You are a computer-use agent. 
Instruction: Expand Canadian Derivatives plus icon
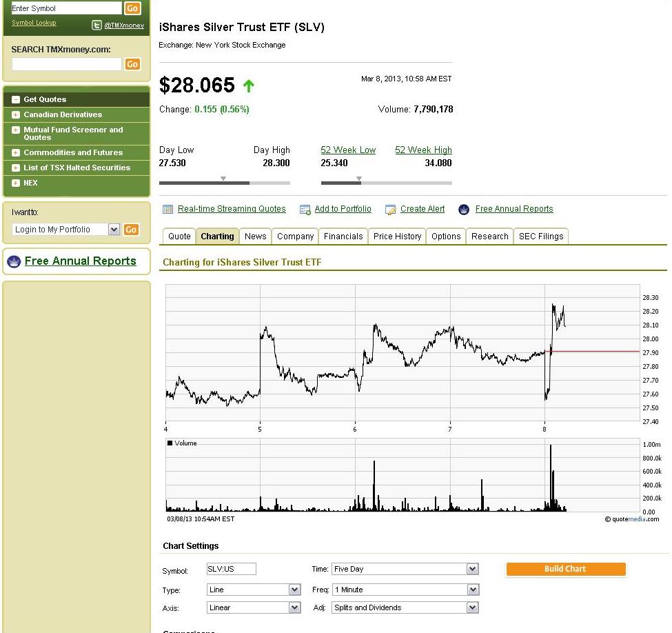click(16, 115)
